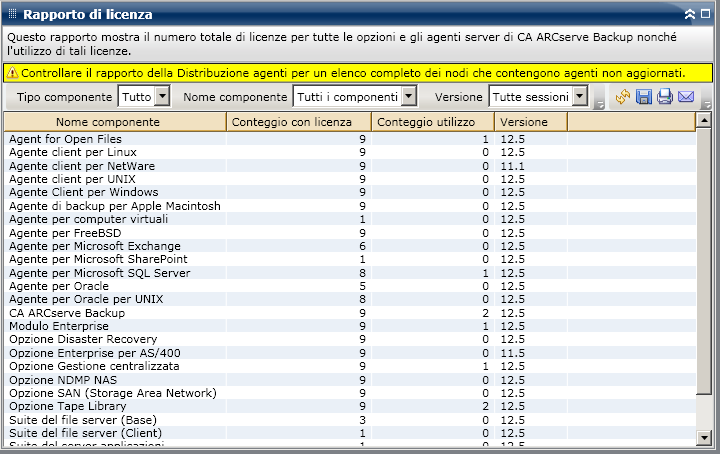
Task: Select Suite del file server (Base)
Action: [x=350, y=420]
